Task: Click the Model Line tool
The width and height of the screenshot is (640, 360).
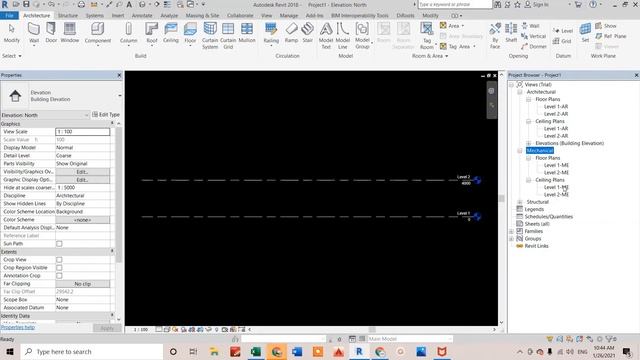Action: pyautogui.click(x=342, y=36)
